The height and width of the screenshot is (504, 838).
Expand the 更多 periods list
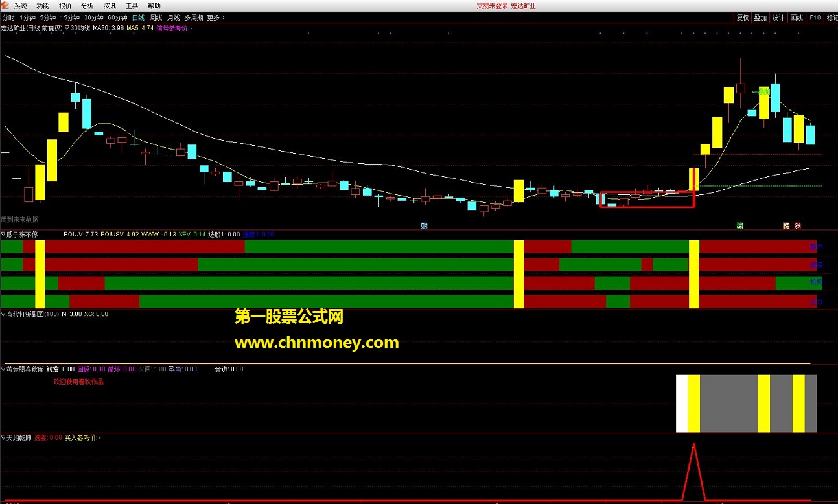coord(216,17)
